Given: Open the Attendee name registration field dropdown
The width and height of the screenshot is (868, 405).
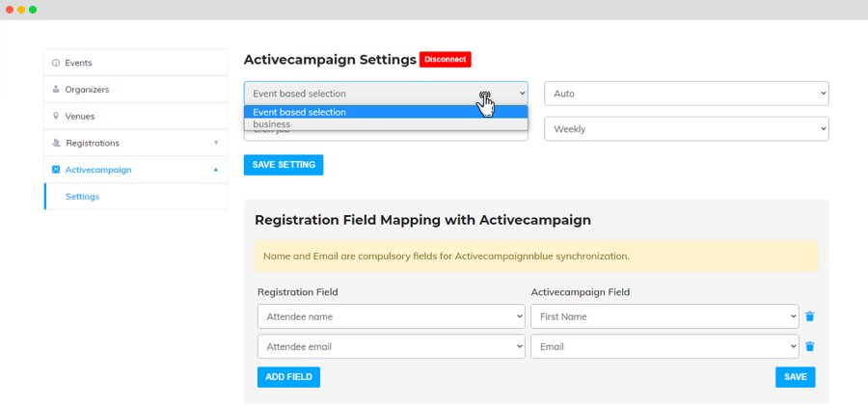Looking at the screenshot, I should 391,316.
